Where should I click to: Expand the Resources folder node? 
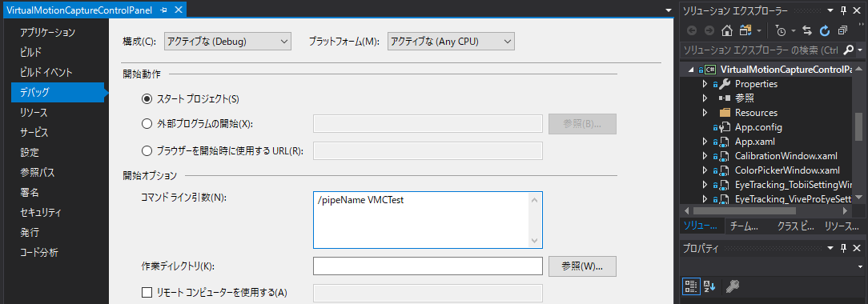(x=705, y=113)
